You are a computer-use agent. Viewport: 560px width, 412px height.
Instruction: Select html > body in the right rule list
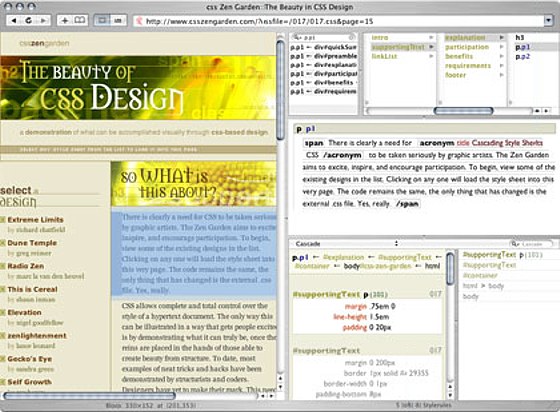pos(483,286)
